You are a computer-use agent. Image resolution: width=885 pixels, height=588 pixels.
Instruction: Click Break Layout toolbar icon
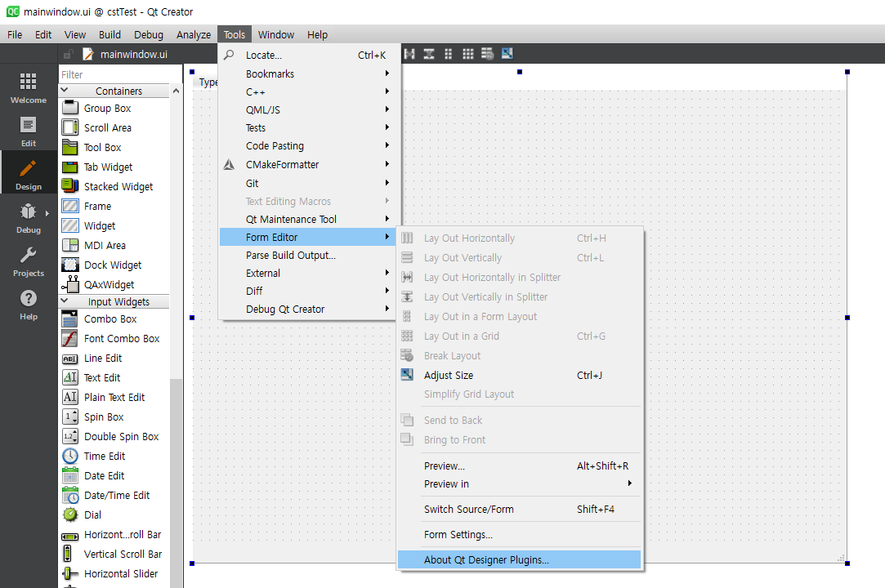pyautogui.click(x=487, y=54)
